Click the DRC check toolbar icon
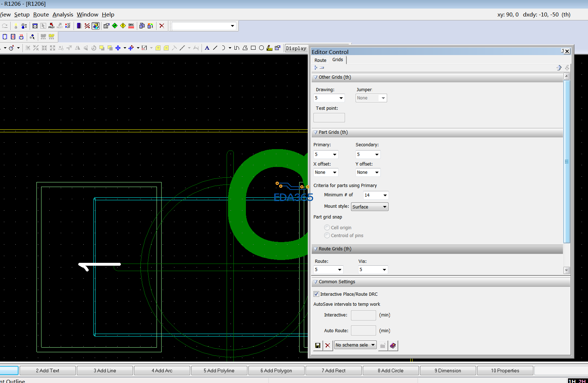Viewport: 588px width, 383px height. pos(131,26)
